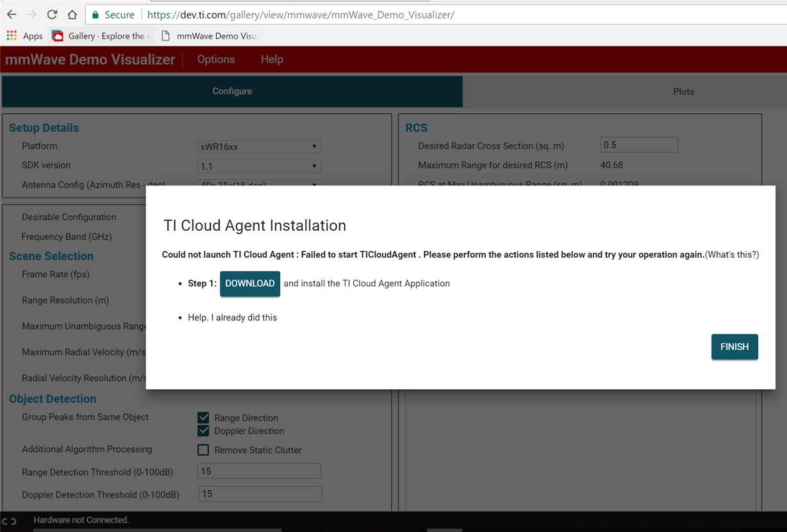Edit Range Detection Threshold field
This screenshot has height=532, width=787.
point(260,471)
